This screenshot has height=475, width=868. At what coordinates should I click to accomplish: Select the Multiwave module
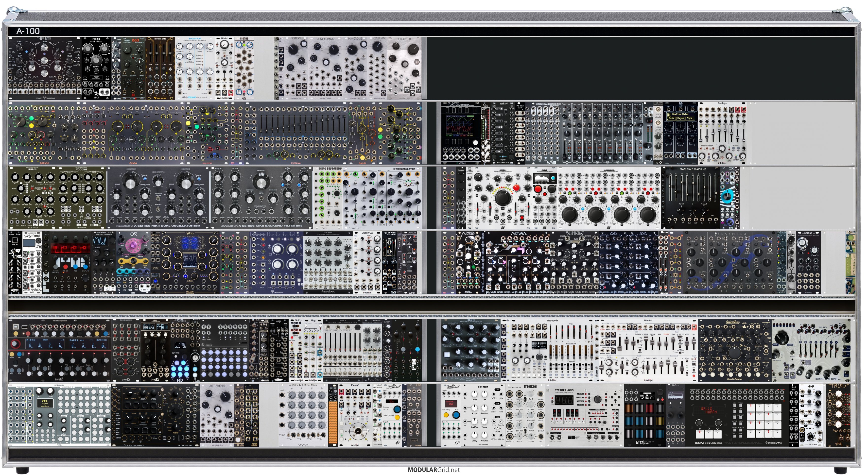tap(518, 263)
